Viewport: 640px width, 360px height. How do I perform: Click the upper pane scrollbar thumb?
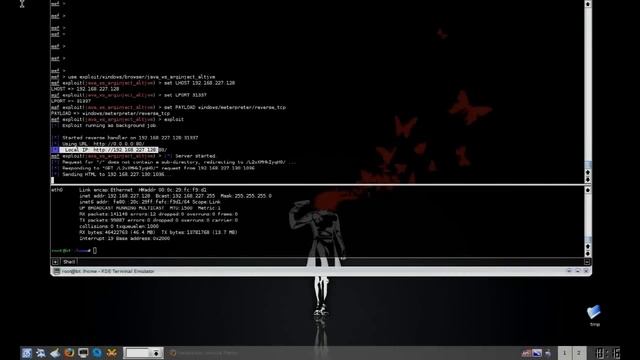pos(588,165)
